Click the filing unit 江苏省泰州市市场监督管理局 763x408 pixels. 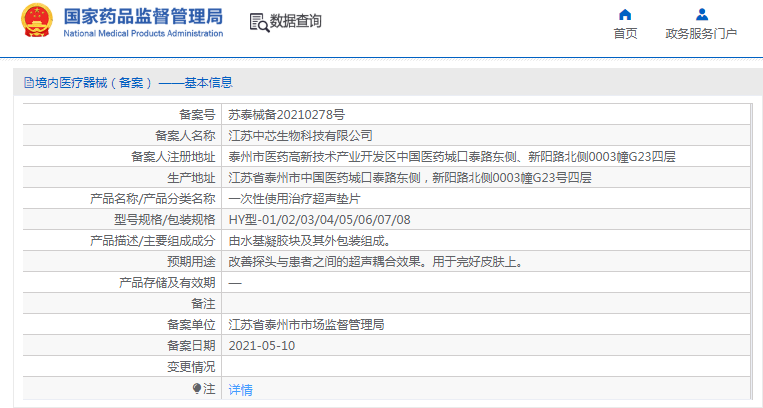[306, 324]
